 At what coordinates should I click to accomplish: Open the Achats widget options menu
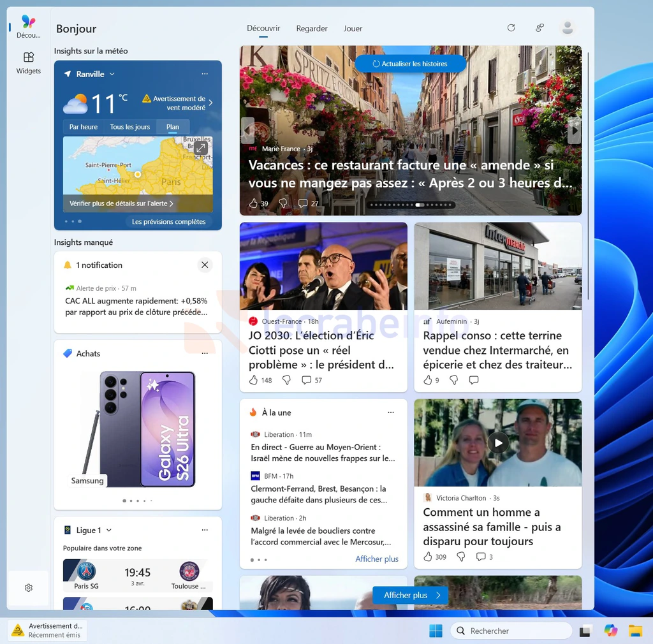[x=205, y=353]
